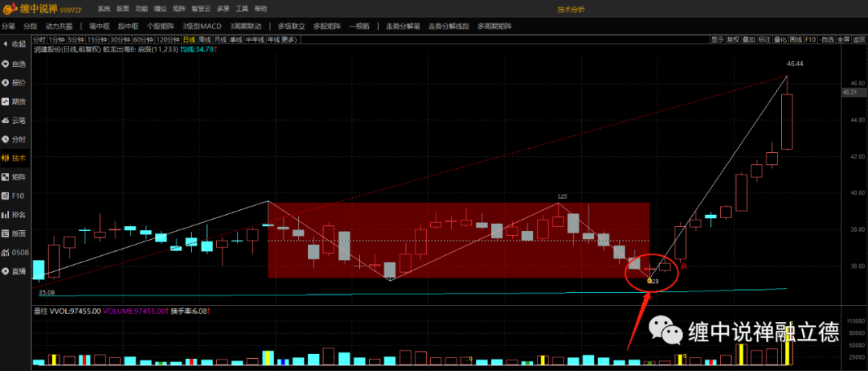The height and width of the screenshot is (371, 868).
Task: Switch to 120分钟 period tab
Action: click(167, 39)
